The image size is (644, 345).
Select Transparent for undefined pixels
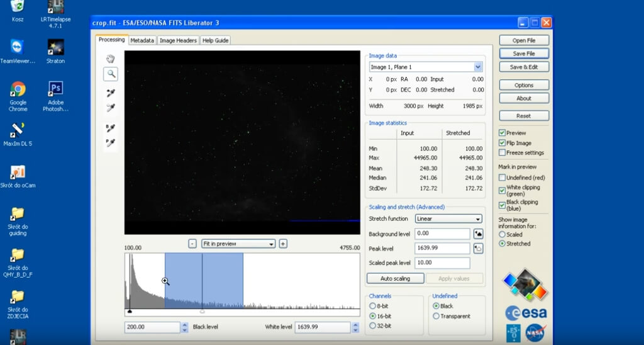pyautogui.click(x=436, y=316)
